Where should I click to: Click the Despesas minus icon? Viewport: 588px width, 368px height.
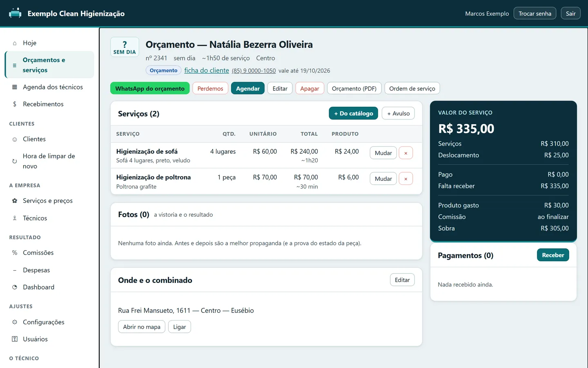click(15, 270)
